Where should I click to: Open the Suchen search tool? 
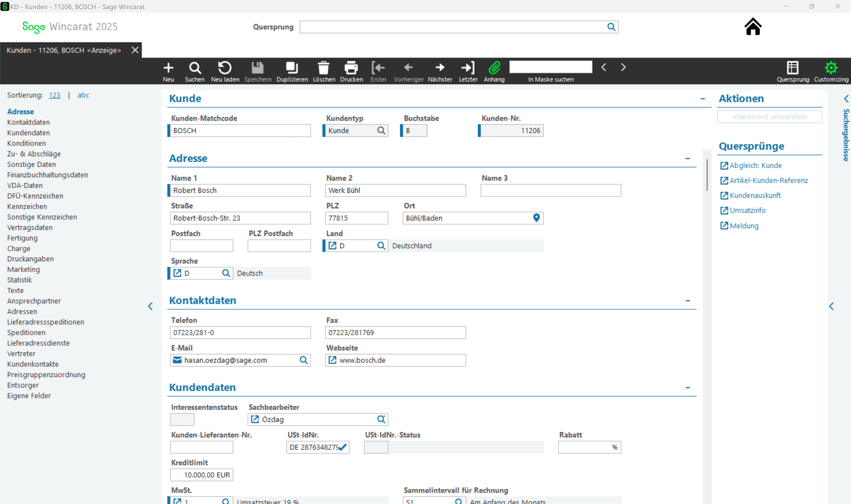tap(195, 68)
